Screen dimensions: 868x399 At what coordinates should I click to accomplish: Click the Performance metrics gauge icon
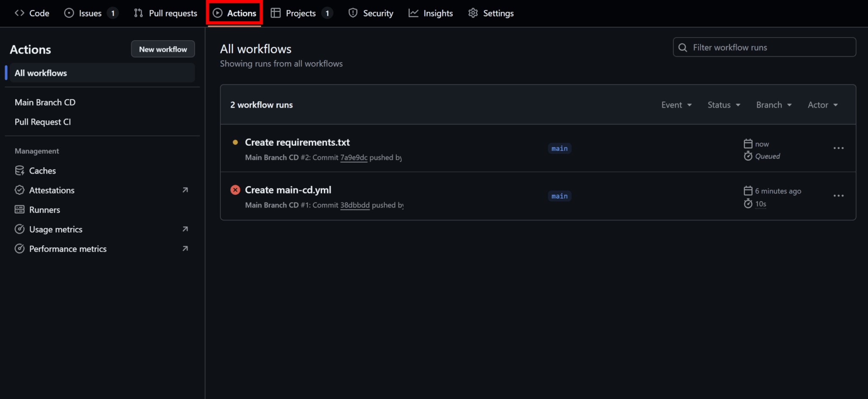coord(19,249)
